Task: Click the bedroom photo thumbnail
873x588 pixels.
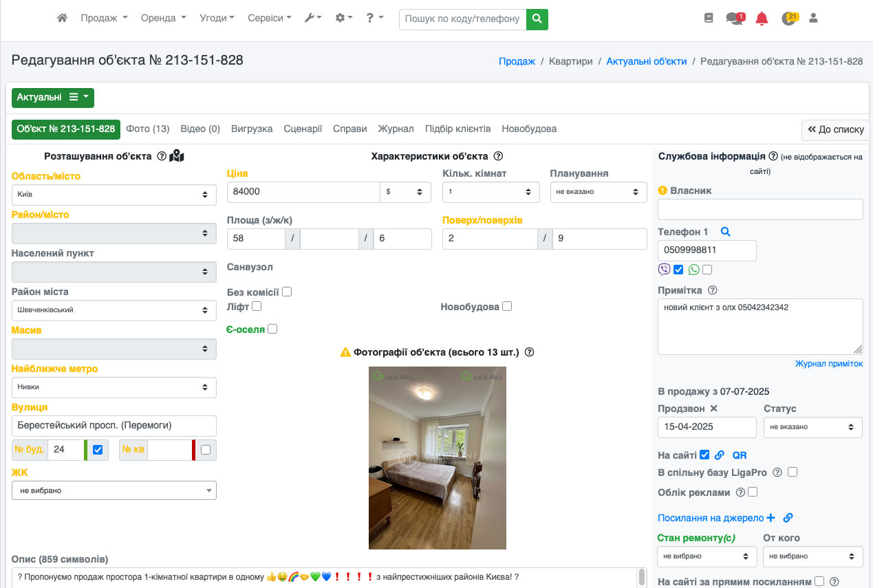Action: pos(437,457)
